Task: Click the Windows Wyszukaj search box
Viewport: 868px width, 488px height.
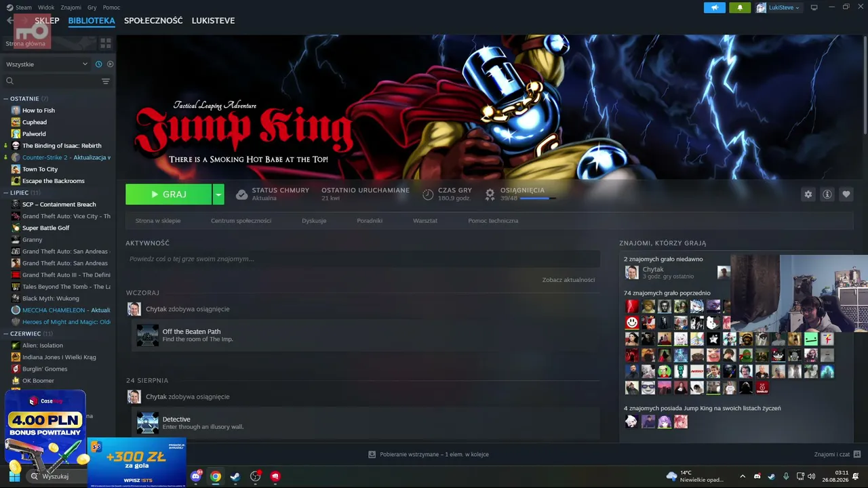Action: pos(58,476)
